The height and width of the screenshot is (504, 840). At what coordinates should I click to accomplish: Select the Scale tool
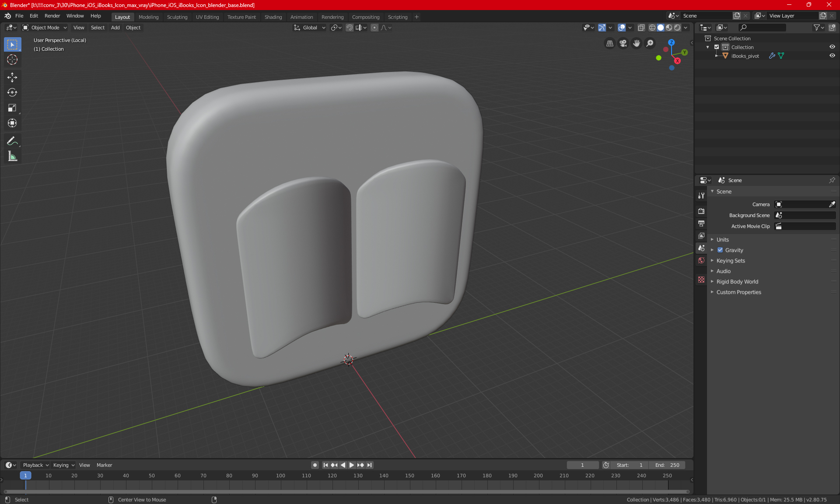(12, 108)
